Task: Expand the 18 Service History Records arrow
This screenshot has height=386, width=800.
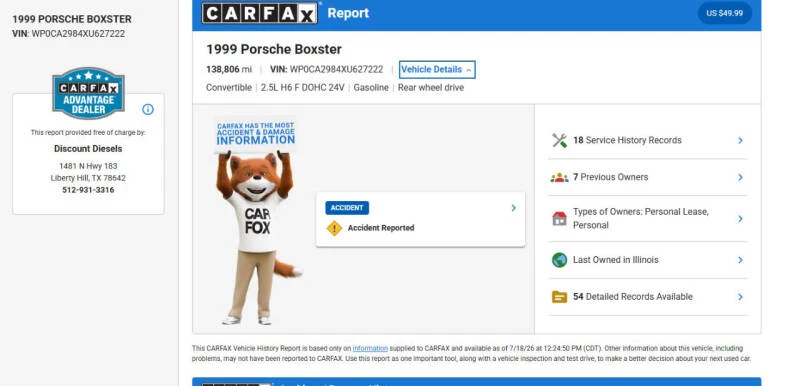Action: pyautogui.click(x=740, y=140)
